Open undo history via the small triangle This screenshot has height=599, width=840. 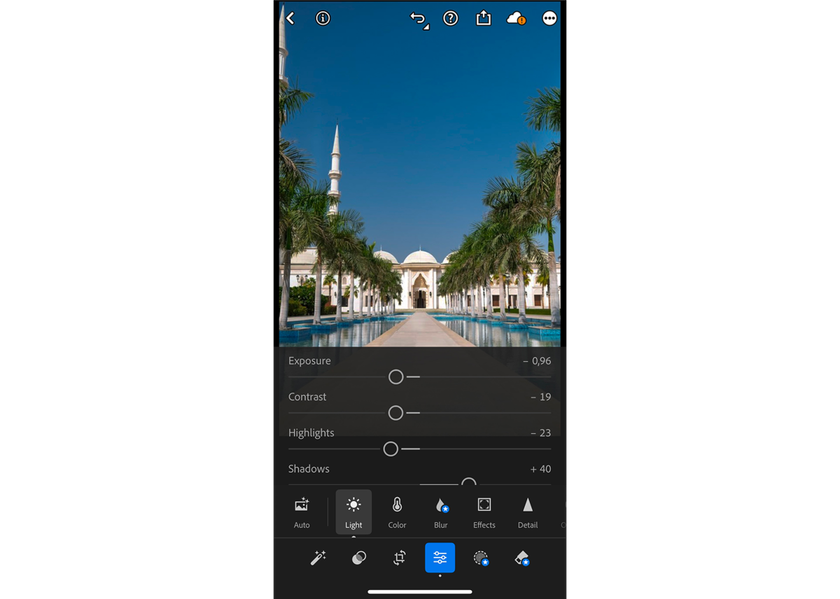pyautogui.click(x=427, y=25)
